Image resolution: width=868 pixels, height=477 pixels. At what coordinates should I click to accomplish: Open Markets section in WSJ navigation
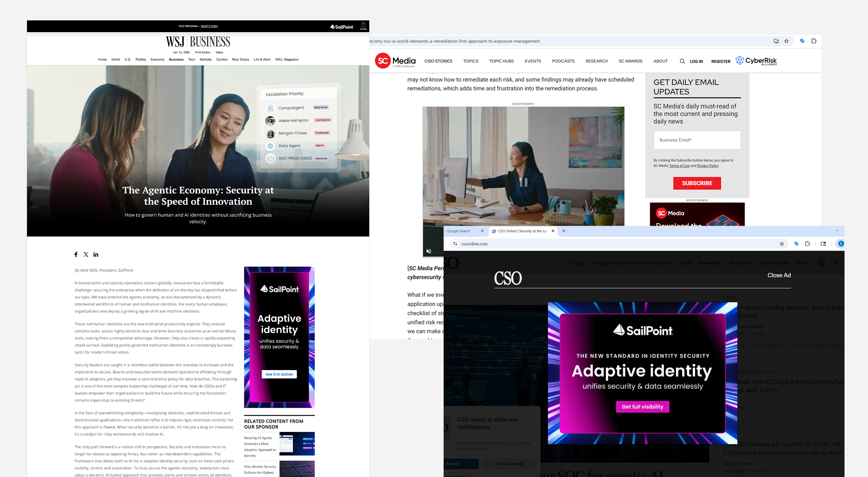[x=205, y=59]
